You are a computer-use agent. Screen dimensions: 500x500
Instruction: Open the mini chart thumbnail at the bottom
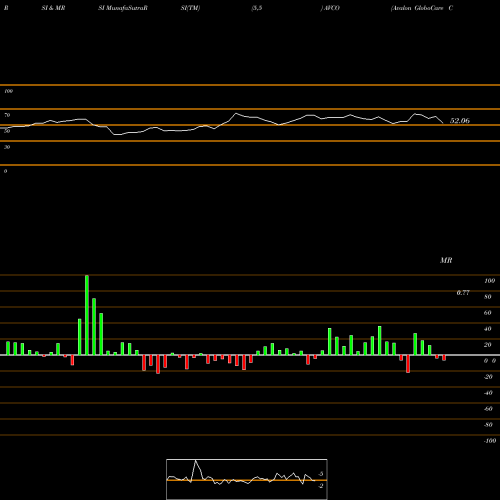pos(247,479)
